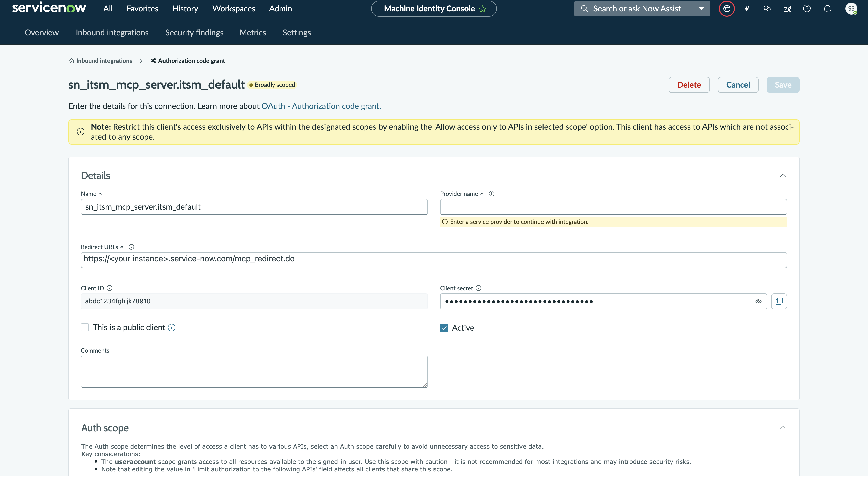
Task: Click the info icon in the yellow note banner
Action: click(x=81, y=132)
